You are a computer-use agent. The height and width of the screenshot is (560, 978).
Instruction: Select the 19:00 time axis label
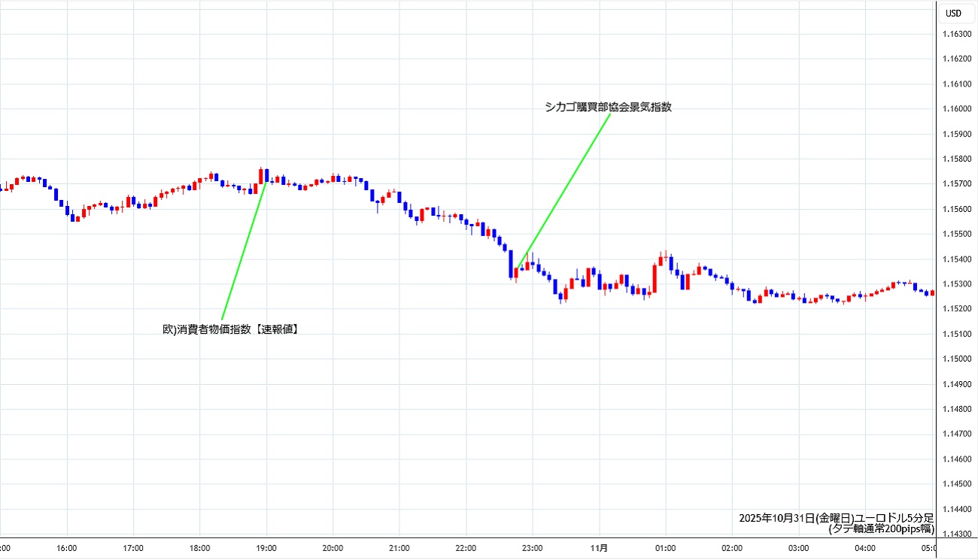pyautogui.click(x=266, y=548)
